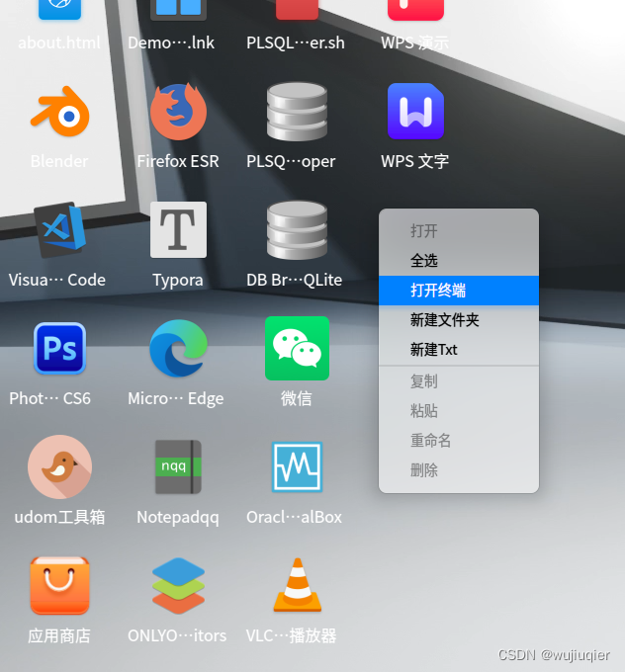Launch Firefox ESR from the desktop

178,112
